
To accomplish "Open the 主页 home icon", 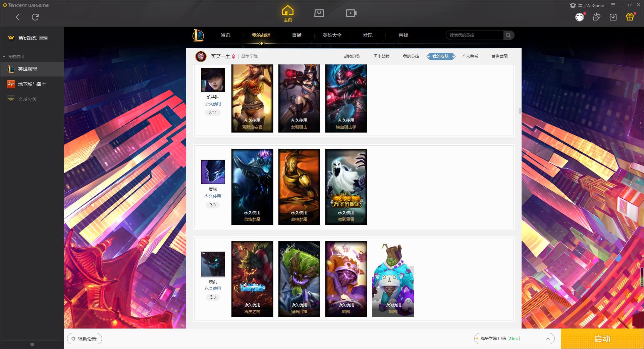I will coord(288,14).
